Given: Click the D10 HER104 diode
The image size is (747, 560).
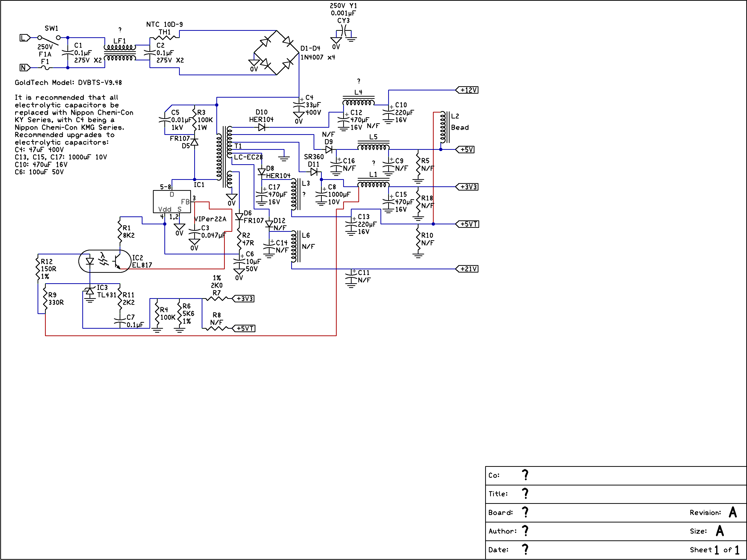Looking at the screenshot, I should pyautogui.click(x=262, y=127).
